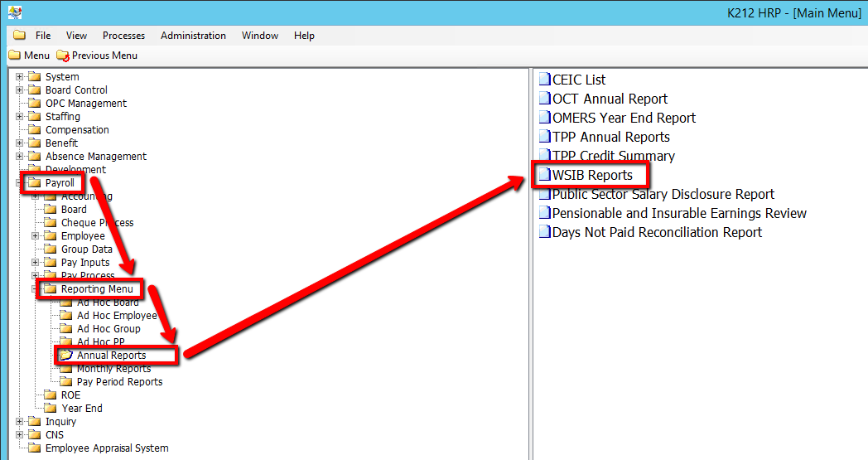The image size is (868, 460).
Task: Select Employee Appraisal System in tree
Action: (106, 448)
